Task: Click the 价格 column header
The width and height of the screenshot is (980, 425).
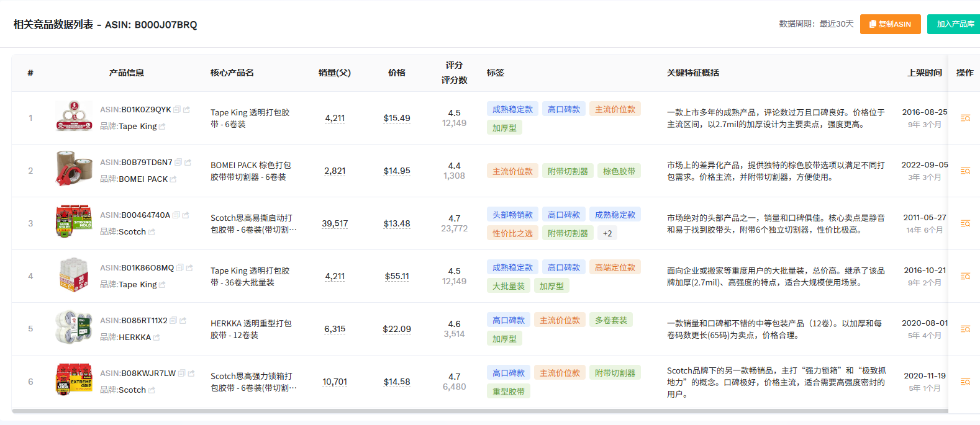Action: pos(397,73)
